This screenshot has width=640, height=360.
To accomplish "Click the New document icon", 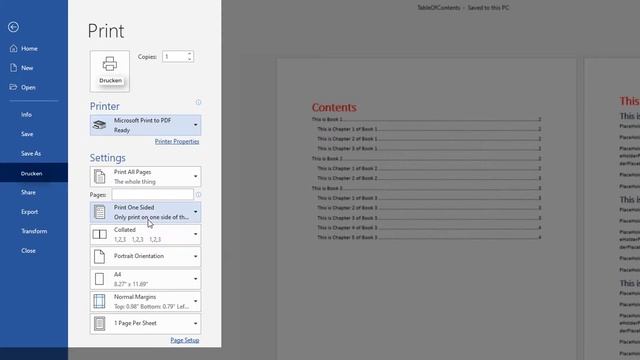I will click(x=13, y=68).
